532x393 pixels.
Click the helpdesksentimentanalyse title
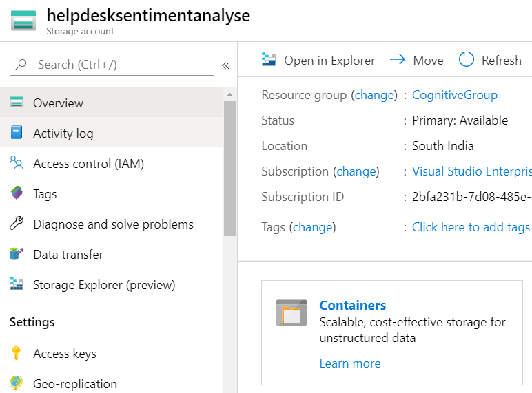148,16
